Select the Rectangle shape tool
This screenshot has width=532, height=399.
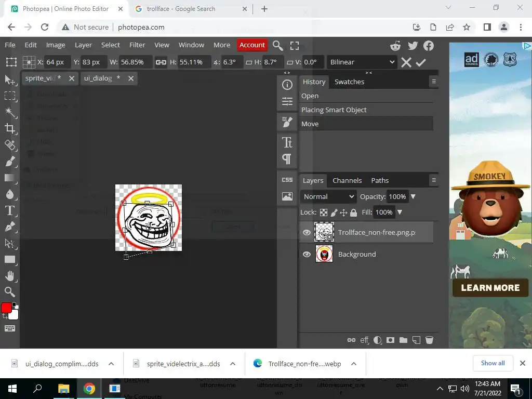pos(10,260)
